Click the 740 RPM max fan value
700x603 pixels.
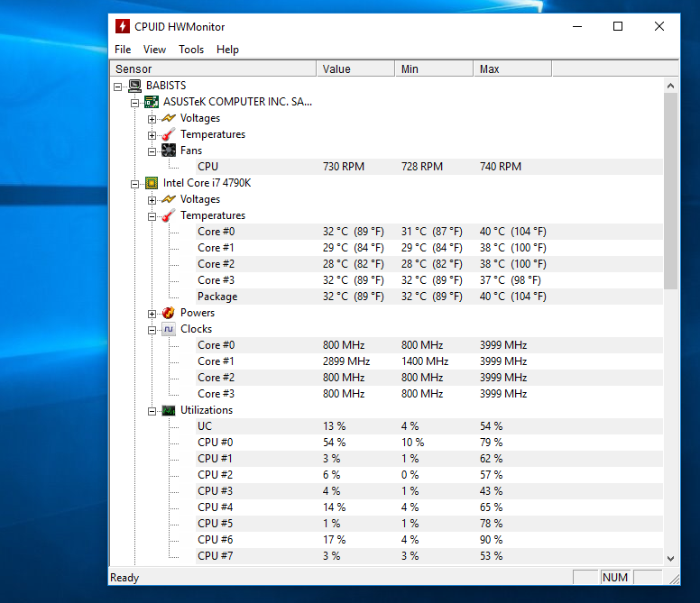click(x=500, y=167)
